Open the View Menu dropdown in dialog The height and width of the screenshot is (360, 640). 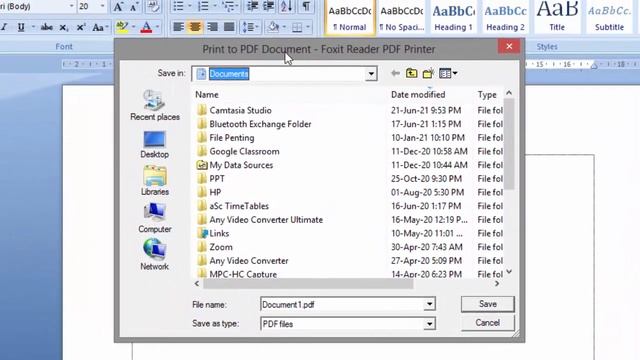point(448,73)
